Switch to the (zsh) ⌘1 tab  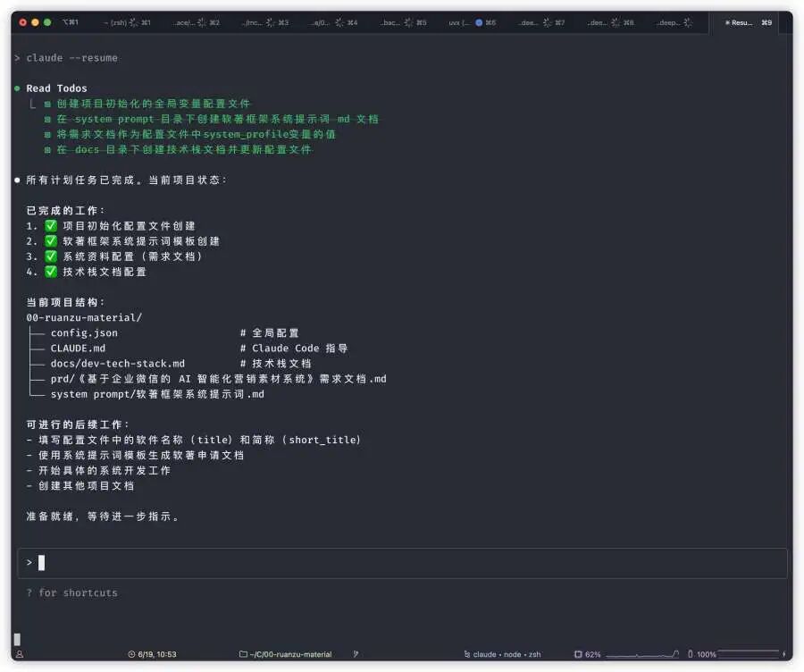[x=127, y=22]
